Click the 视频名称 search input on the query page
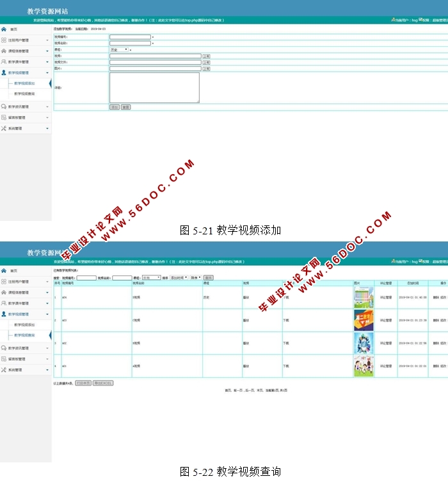 click(122, 277)
